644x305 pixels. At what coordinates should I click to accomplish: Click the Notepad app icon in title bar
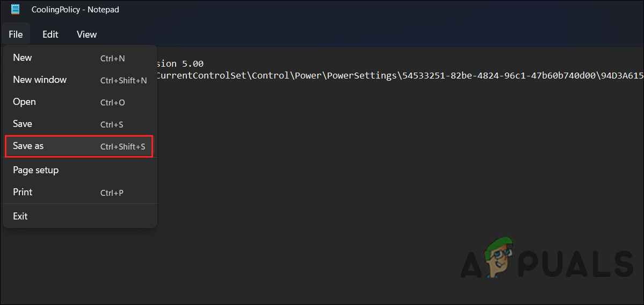16,9
